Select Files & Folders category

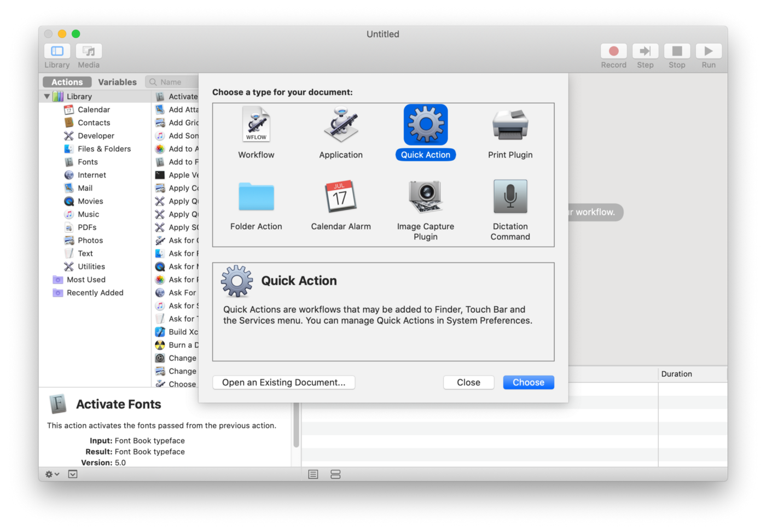point(104,149)
